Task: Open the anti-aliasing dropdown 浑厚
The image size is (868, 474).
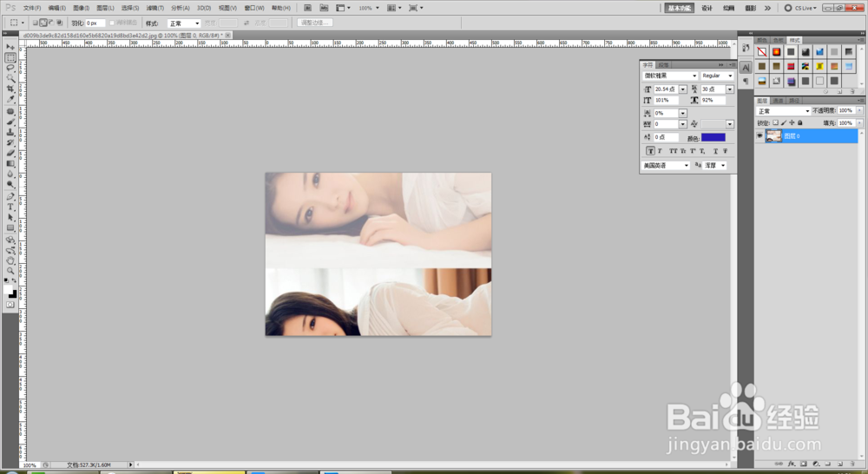Action: [714, 166]
